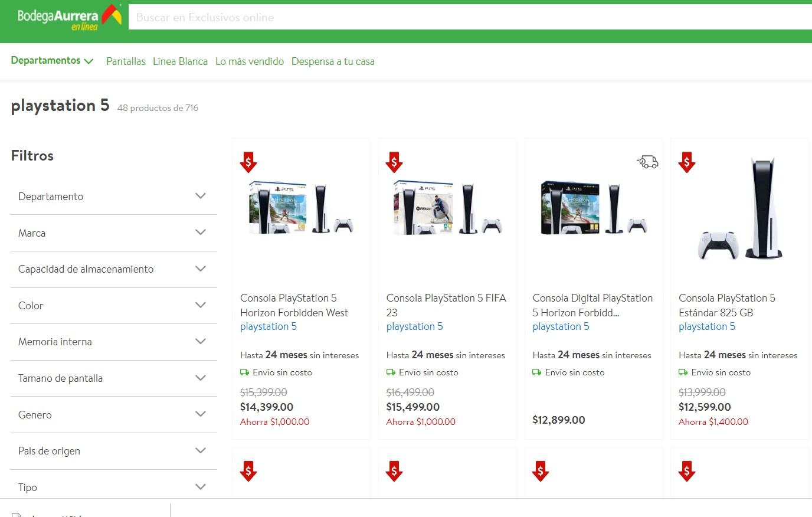Open the Color filter section
812x517 pixels.
click(x=113, y=305)
